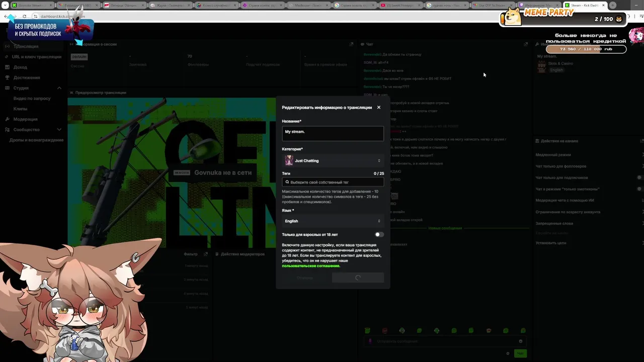Expand the Сообщество section chevron
This screenshot has width=644, height=362.
pyautogui.click(x=59, y=130)
